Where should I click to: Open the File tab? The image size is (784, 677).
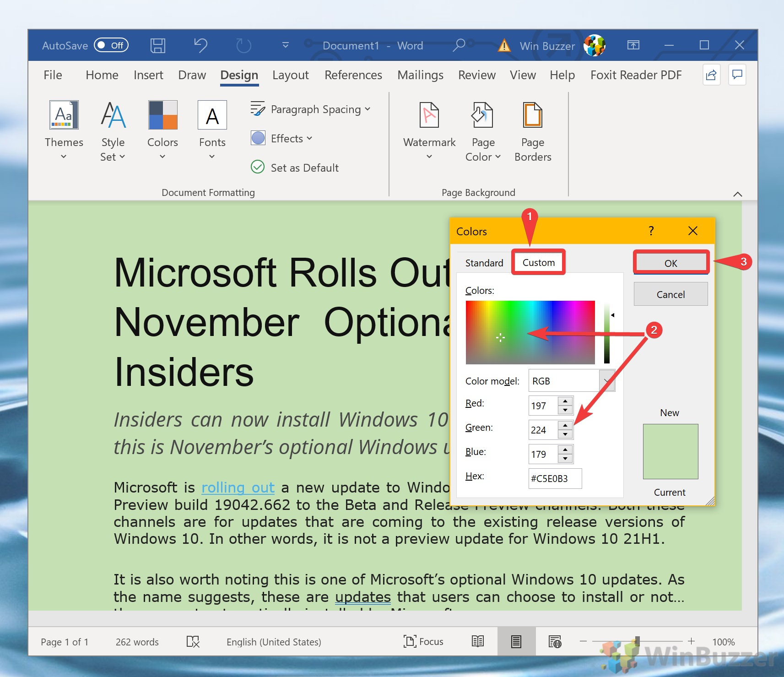point(53,75)
